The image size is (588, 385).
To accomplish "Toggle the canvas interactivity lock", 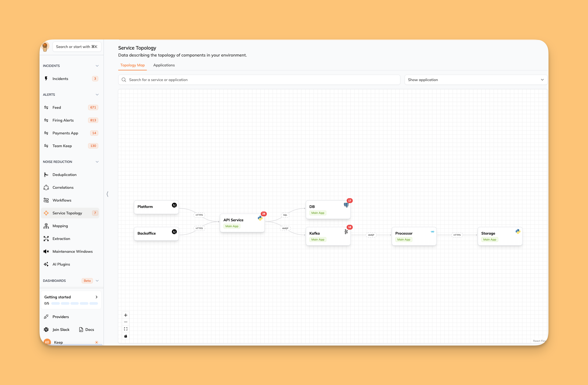I will click(x=126, y=336).
